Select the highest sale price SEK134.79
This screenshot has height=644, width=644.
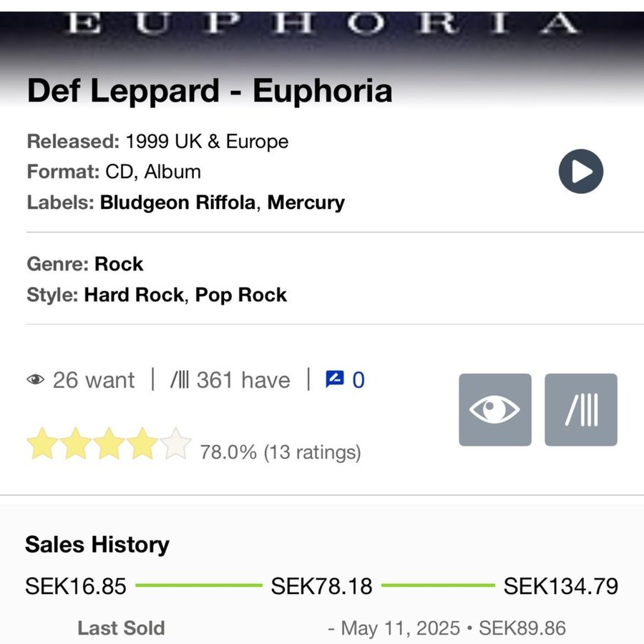coord(561,586)
